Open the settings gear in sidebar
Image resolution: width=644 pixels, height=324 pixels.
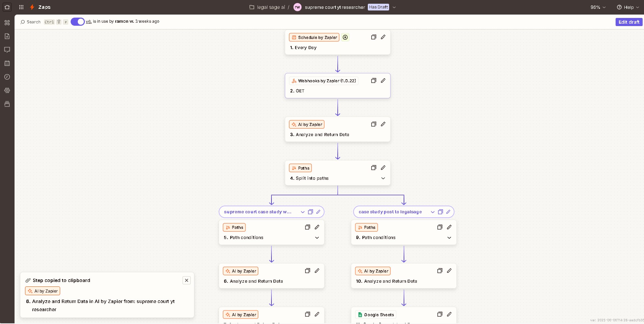[7, 90]
